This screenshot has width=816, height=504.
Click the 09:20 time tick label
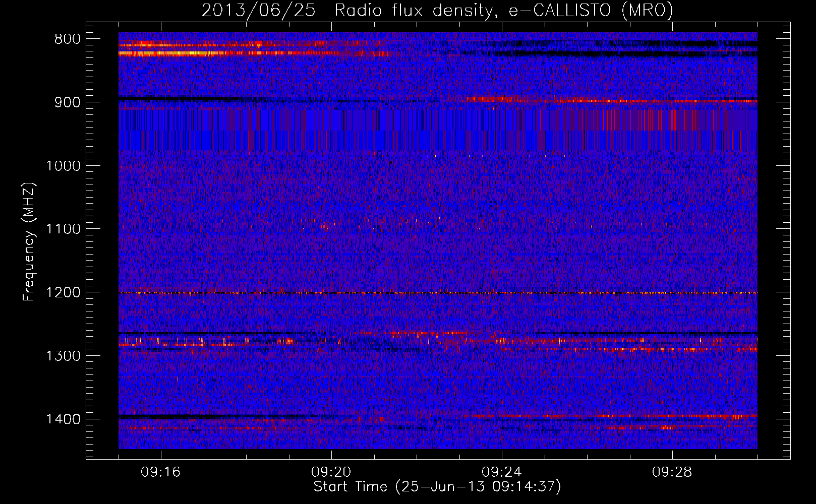331,472
